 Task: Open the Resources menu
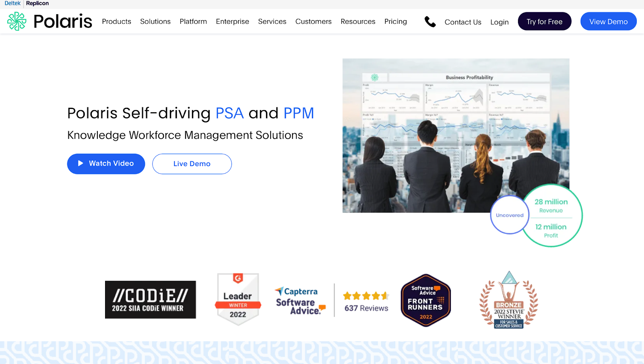point(357,21)
